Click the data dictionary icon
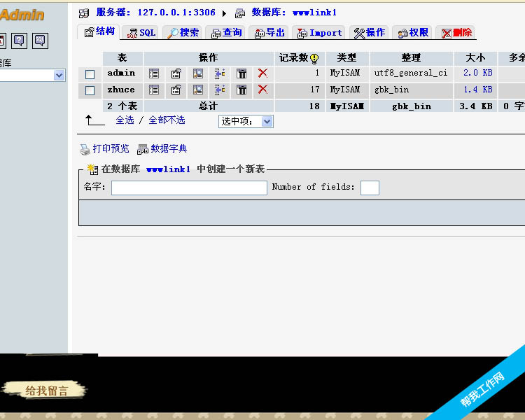The width and height of the screenshot is (525, 420). [143, 149]
